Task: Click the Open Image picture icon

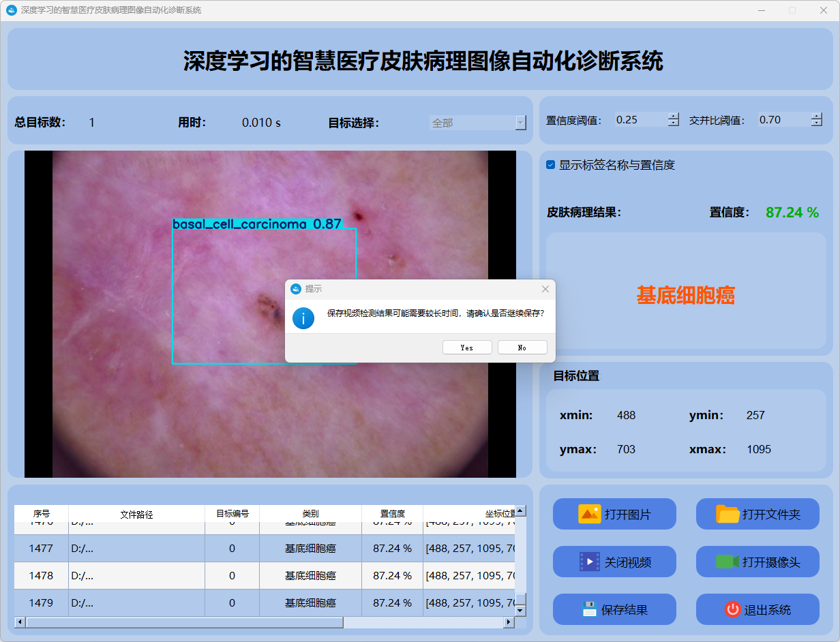Action: (589, 515)
